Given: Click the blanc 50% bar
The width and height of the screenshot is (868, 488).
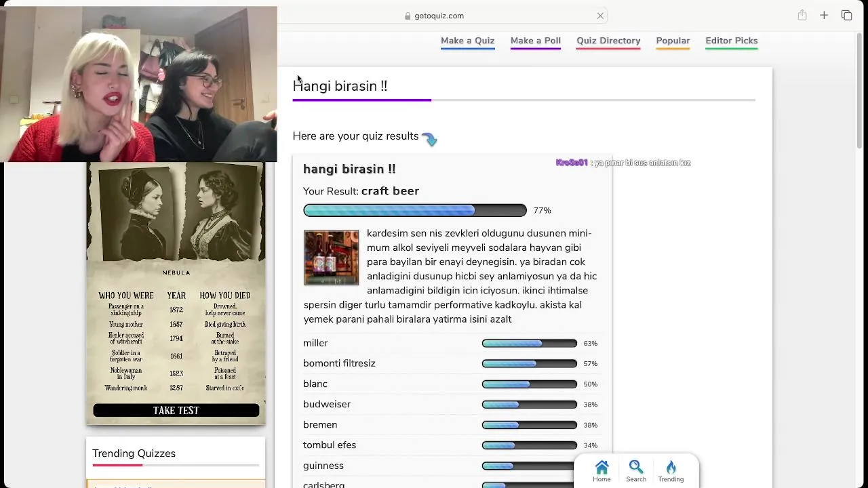Looking at the screenshot, I should click(530, 384).
